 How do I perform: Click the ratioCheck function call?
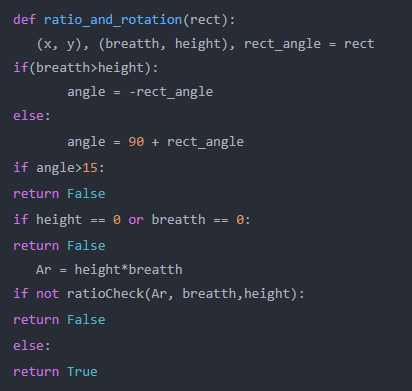pyautogui.click(x=106, y=294)
